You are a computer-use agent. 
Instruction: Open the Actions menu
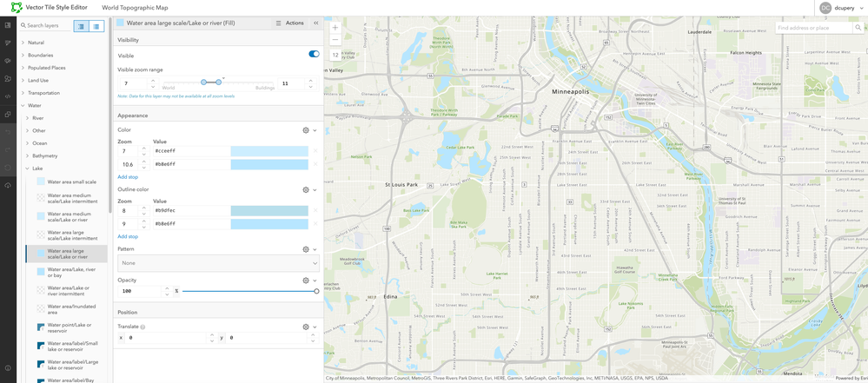click(290, 23)
